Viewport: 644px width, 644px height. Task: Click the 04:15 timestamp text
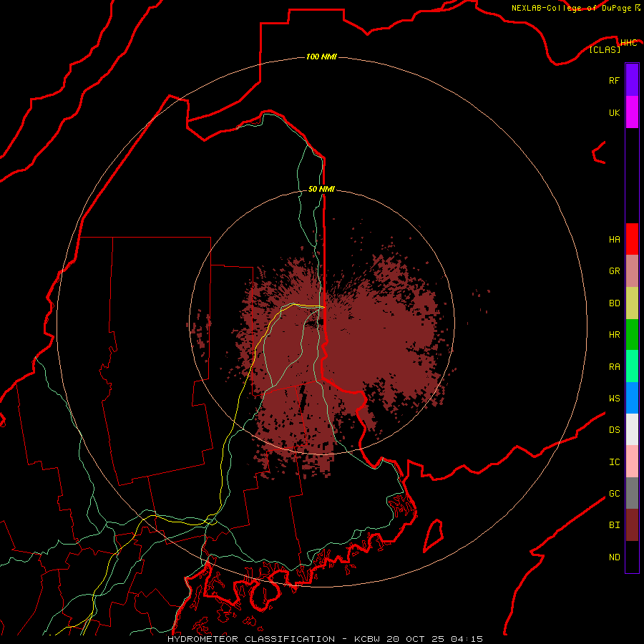click(467, 639)
